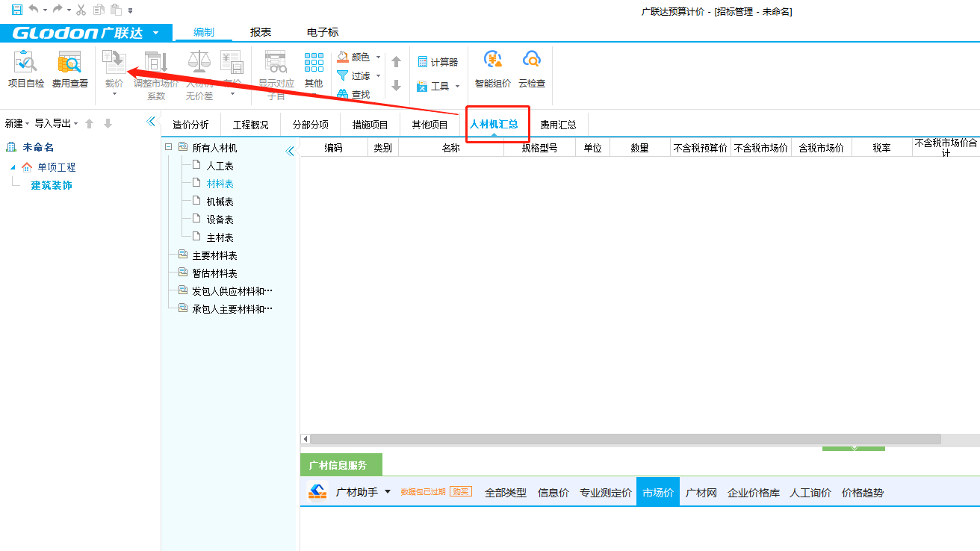This screenshot has width=980, height=551.
Task: Open the 措施项目 tab
Action: (x=370, y=125)
